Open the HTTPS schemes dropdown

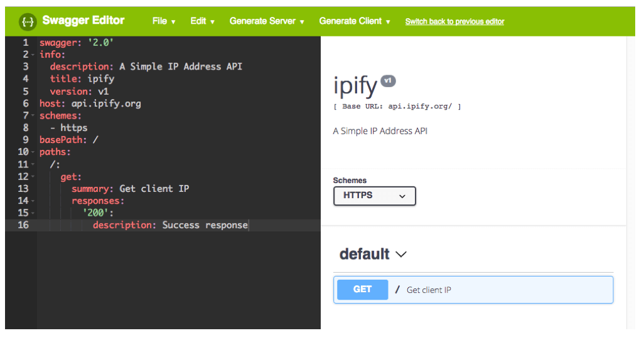374,196
